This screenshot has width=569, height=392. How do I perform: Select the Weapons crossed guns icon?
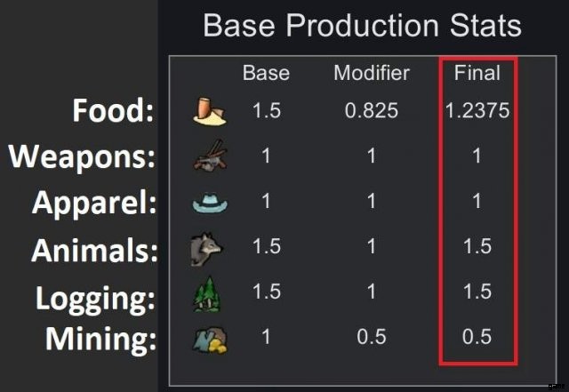click(210, 156)
